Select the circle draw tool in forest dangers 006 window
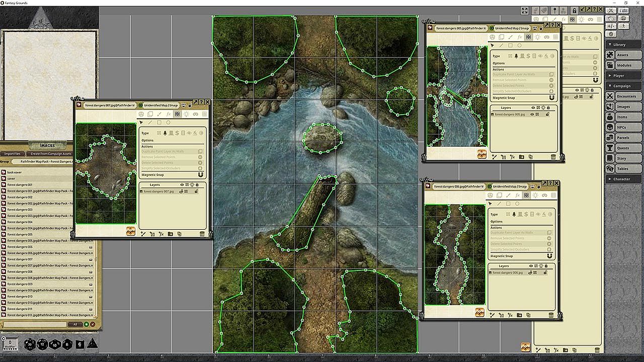 tap(517, 204)
